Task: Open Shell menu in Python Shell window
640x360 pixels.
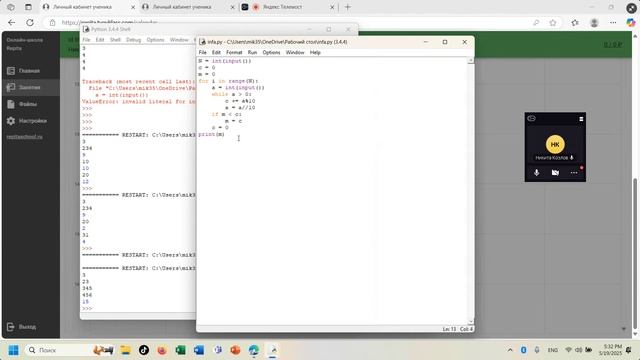Action: (115, 40)
